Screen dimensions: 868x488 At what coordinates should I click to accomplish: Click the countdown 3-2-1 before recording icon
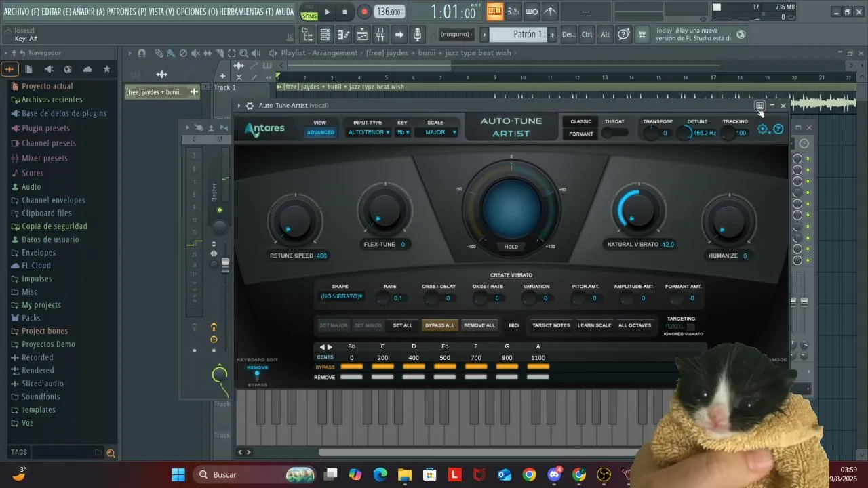coord(513,12)
